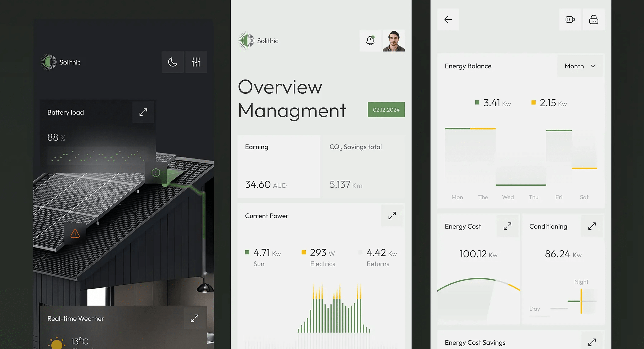The height and width of the screenshot is (349, 644).
Task: Click the battery device icon in the header
Action: (570, 20)
